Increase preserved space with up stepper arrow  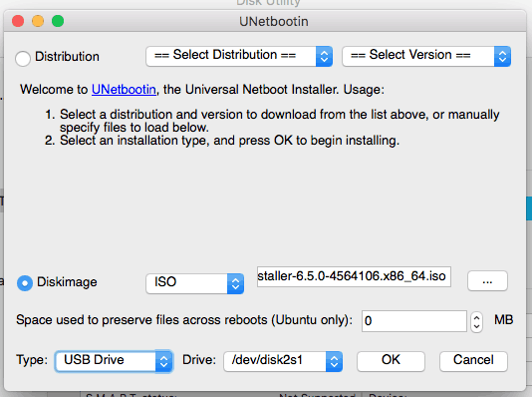[476, 317]
